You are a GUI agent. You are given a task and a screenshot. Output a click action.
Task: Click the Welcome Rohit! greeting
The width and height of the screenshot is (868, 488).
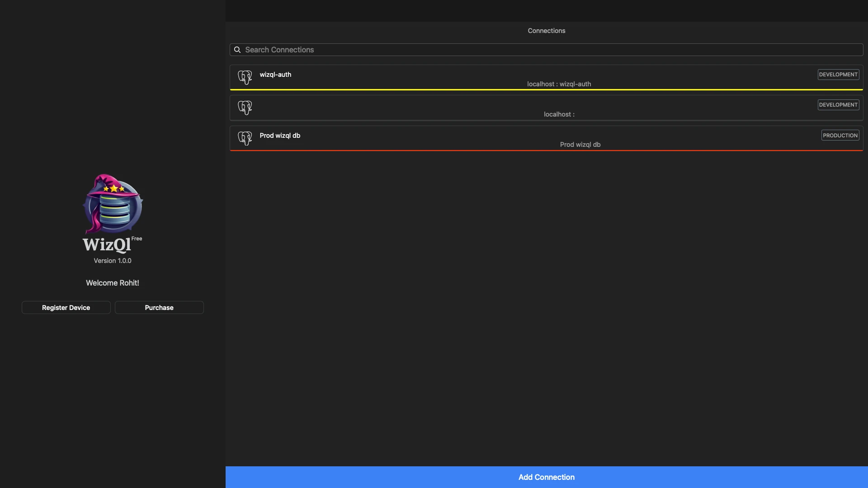113,283
